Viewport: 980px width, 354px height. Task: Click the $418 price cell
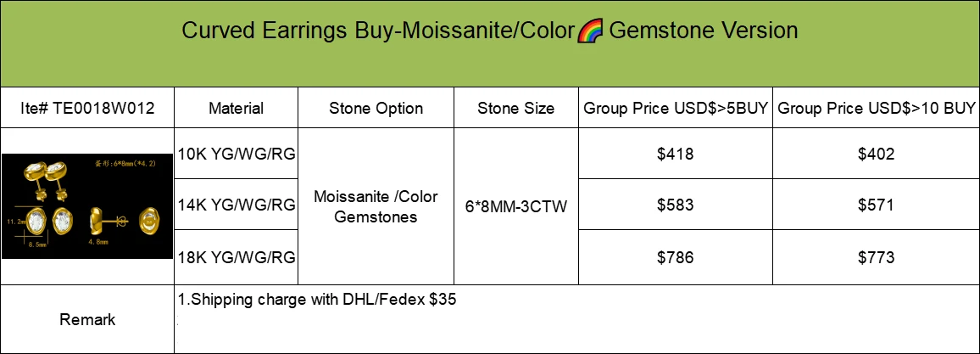676,154
